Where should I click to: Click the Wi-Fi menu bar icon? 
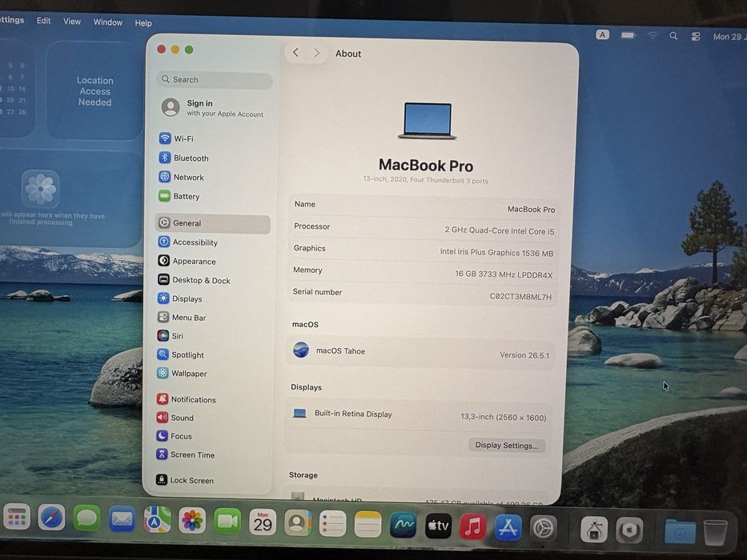[x=652, y=35]
